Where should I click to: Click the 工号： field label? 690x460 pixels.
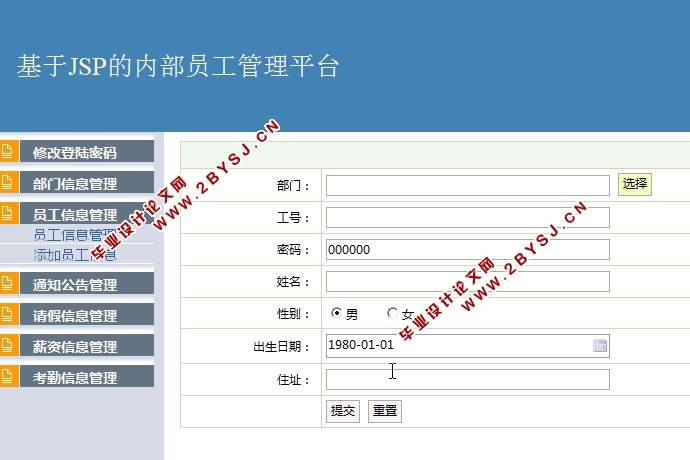[293, 217]
